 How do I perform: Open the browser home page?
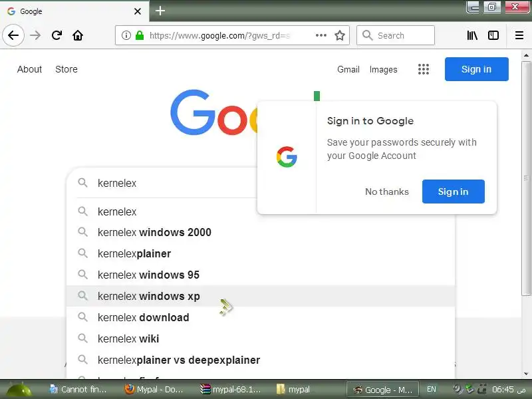pyautogui.click(x=78, y=35)
